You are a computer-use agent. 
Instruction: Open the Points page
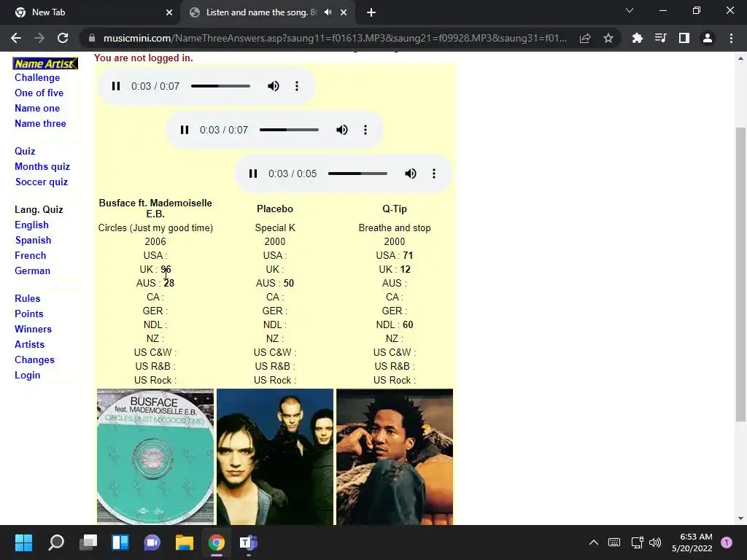point(29,314)
